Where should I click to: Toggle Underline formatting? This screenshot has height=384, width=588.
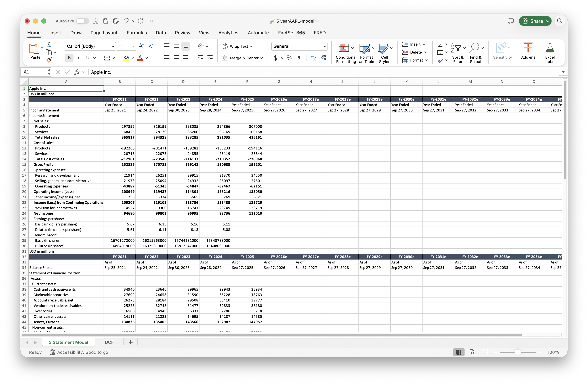(x=87, y=58)
